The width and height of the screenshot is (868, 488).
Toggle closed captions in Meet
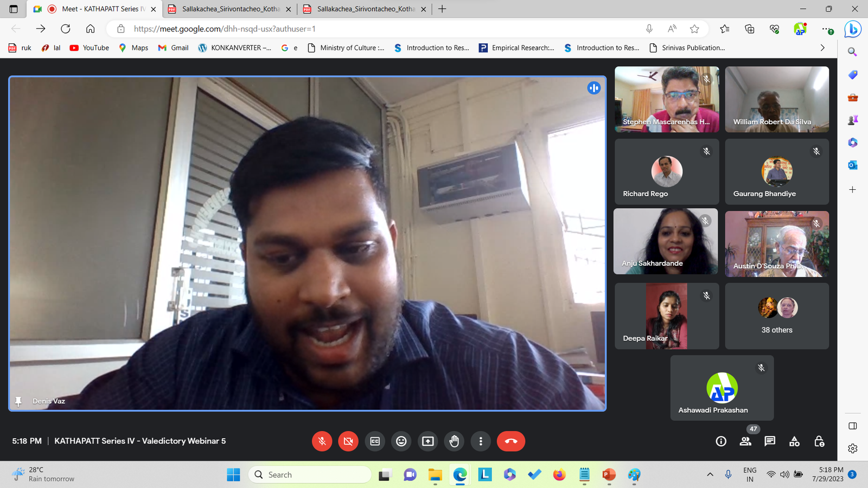tap(375, 441)
